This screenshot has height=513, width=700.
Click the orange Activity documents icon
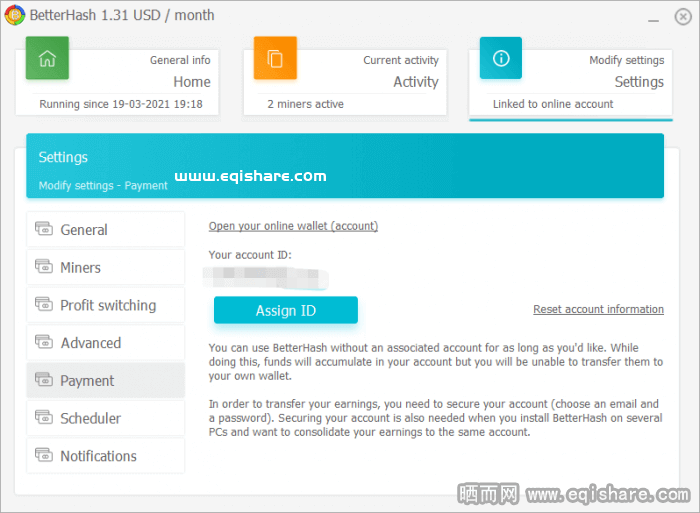coord(275,58)
